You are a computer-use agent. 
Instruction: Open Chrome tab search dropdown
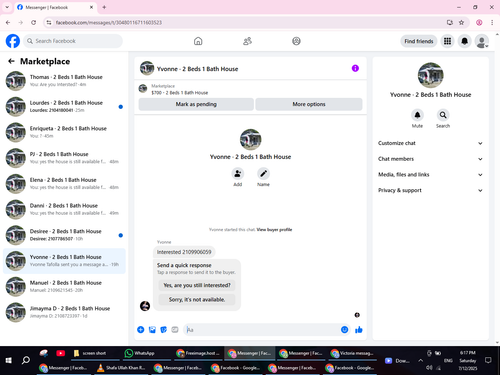click(x=7, y=7)
